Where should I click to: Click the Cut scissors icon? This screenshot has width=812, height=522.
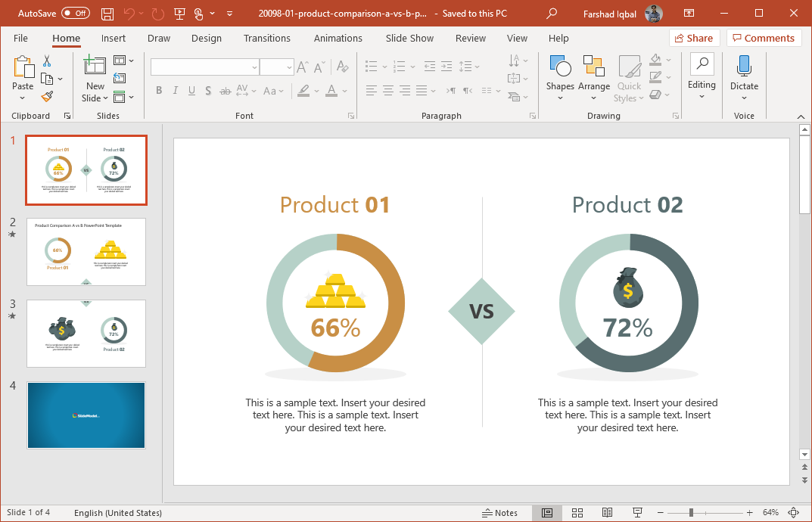coord(47,61)
